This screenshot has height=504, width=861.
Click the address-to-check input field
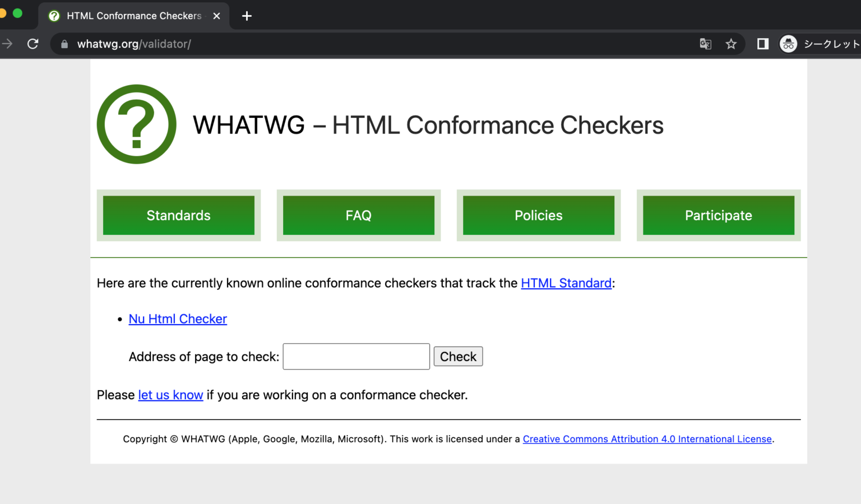356,357
